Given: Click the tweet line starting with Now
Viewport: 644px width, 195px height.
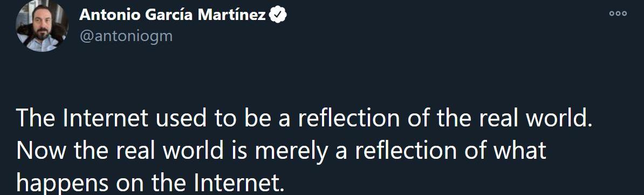Looking at the screenshot, I should tap(282, 151).
